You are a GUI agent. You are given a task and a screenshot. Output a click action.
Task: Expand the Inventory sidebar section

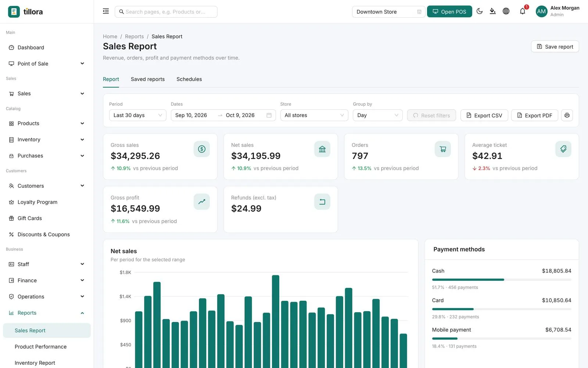pyautogui.click(x=47, y=139)
